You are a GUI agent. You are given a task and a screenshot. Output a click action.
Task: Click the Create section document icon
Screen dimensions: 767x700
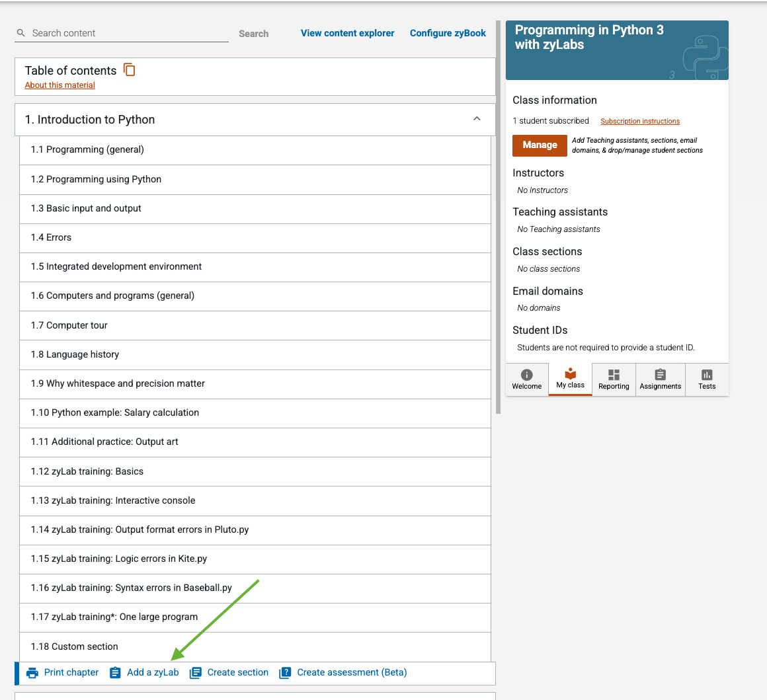pyautogui.click(x=195, y=673)
